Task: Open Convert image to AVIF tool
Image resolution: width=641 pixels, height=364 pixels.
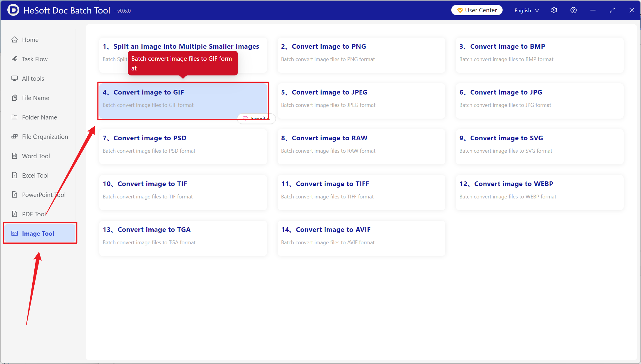Action: 361,238
